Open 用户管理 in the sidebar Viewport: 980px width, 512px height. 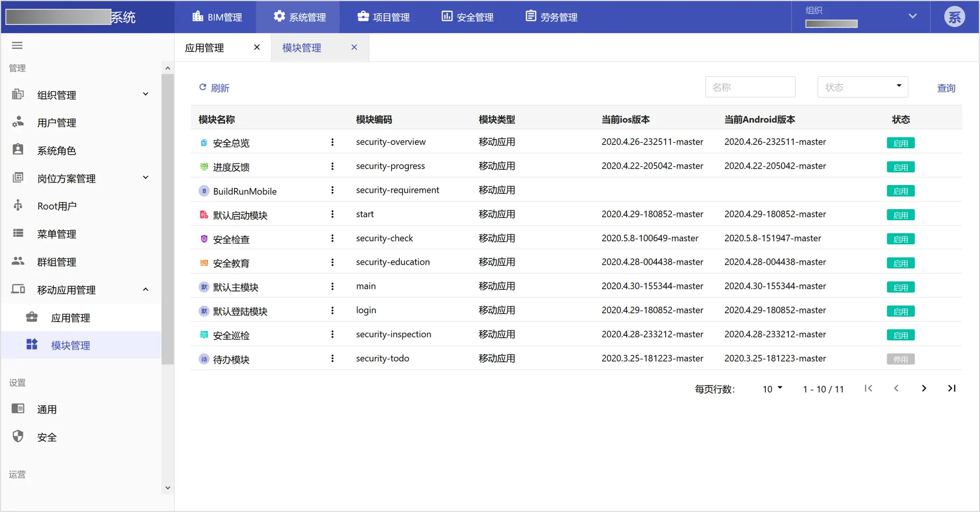click(x=81, y=123)
